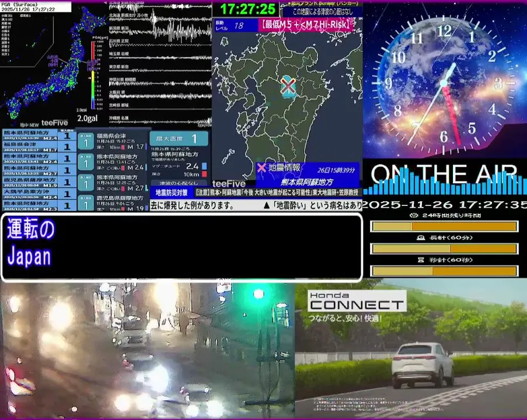
Task: Open the night street live camera feed
Action: (x=147, y=349)
